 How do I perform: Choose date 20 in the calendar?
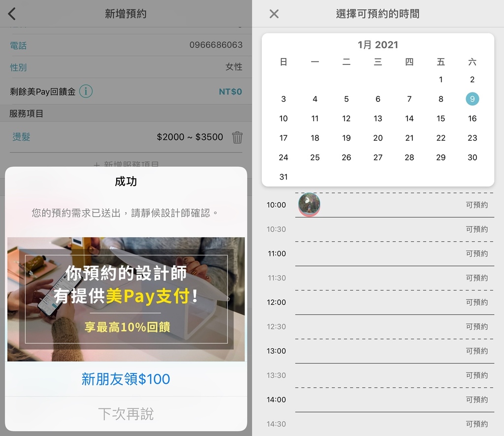[x=378, y=138]
